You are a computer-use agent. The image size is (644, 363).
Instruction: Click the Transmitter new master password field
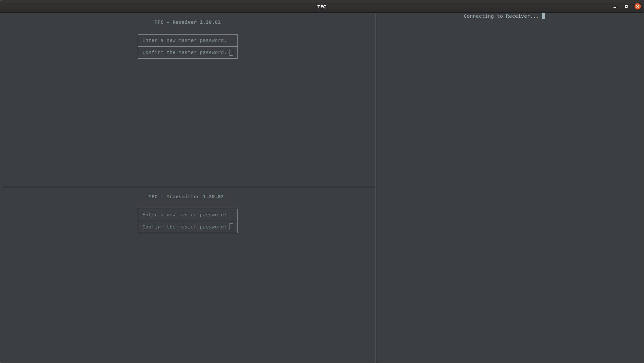click(188, 215)
